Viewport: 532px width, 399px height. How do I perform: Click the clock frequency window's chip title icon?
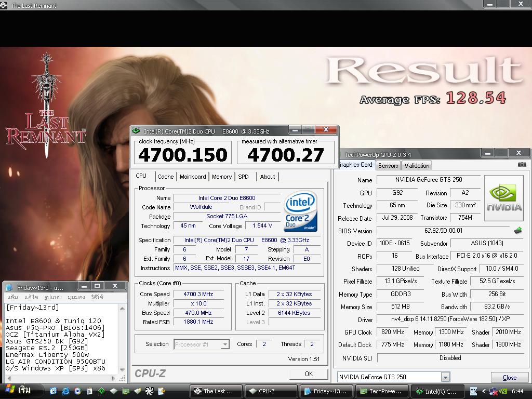point(136,130)
